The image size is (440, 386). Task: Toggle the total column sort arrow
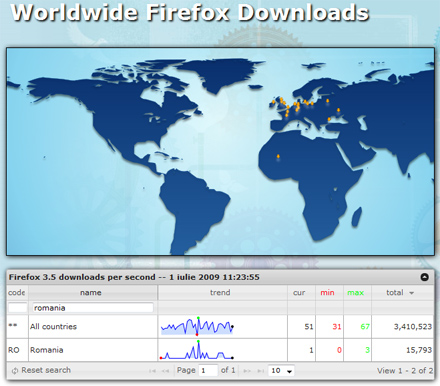[412, 293]
